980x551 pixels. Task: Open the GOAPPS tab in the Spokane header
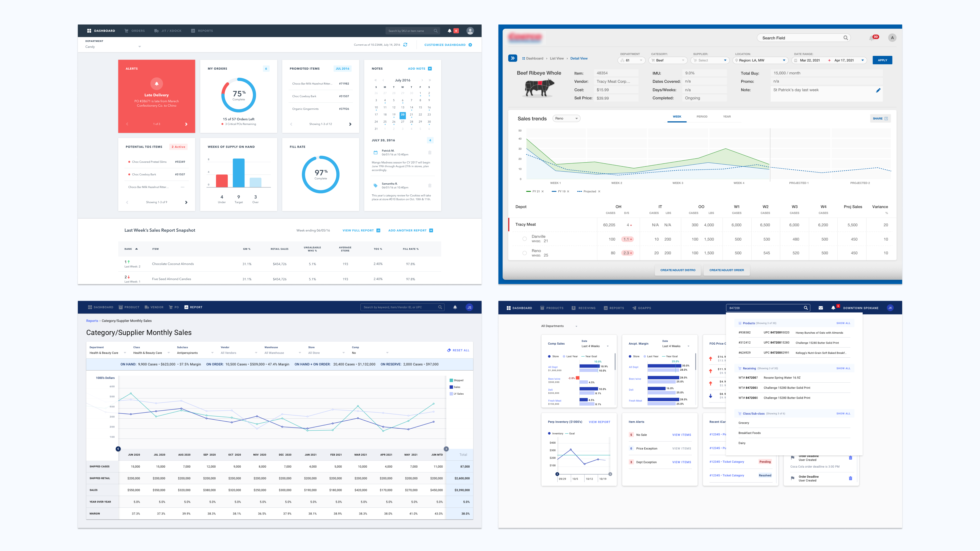641,308
